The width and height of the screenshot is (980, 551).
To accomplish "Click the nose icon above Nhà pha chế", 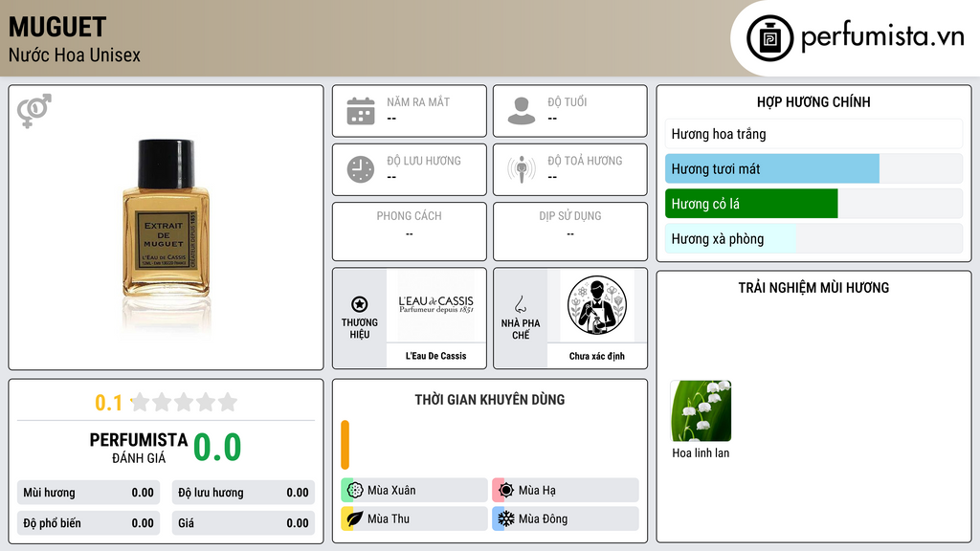I will (x=520, y=304).
